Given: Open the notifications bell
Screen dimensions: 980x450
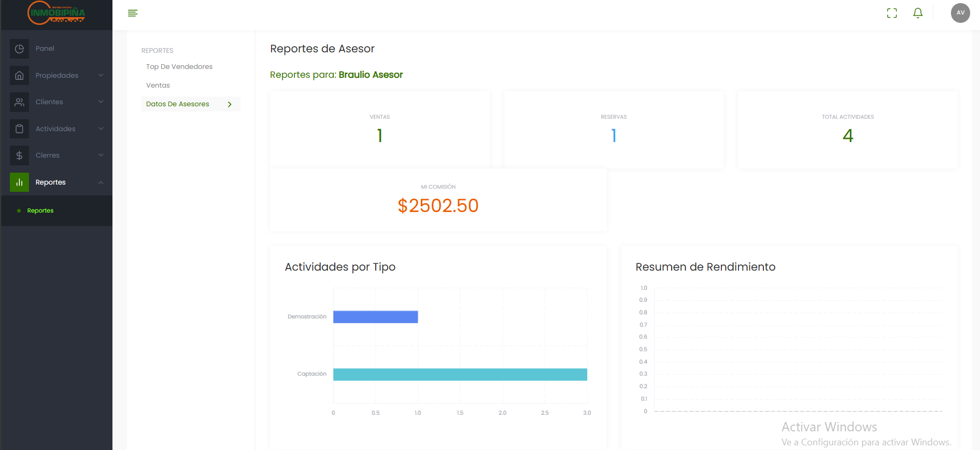Looking at the screenshot, I should 918,13.
